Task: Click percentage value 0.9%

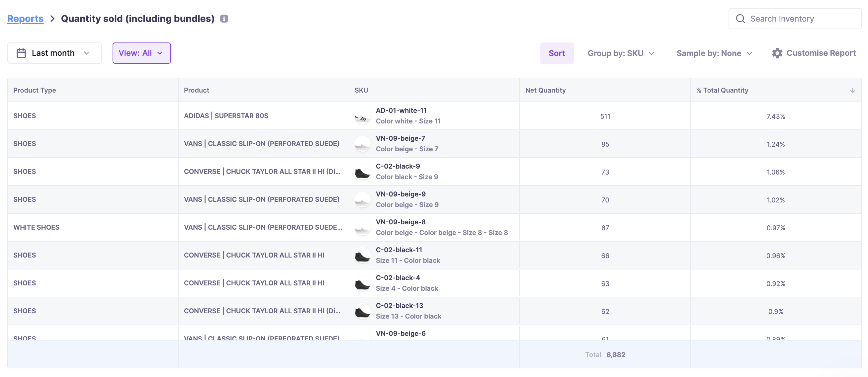Action: pyautogui.click(x=776, y=312)
